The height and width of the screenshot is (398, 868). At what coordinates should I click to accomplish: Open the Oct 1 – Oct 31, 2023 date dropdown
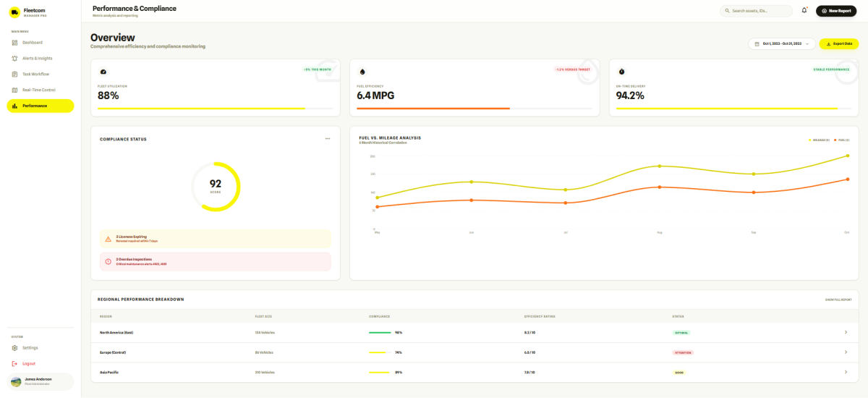782,44
